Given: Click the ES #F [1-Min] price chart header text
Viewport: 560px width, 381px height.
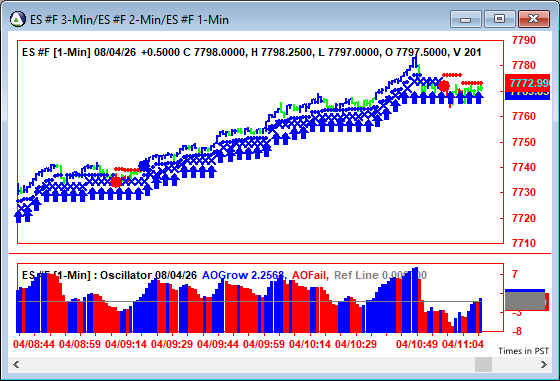Looking at the screenshot, I should click(251, 52).
